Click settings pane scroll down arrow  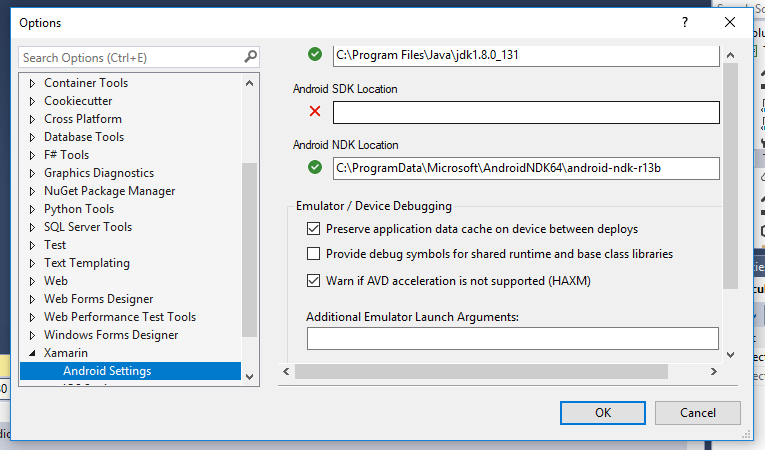730,355
